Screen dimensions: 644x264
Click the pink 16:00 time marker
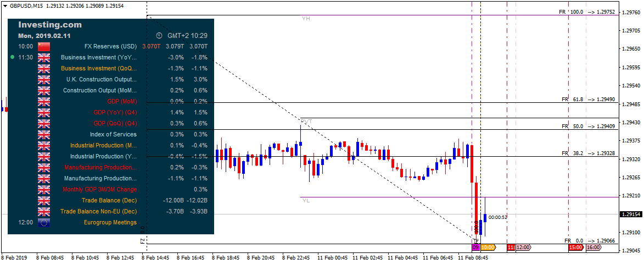click(x=593, y=248)
